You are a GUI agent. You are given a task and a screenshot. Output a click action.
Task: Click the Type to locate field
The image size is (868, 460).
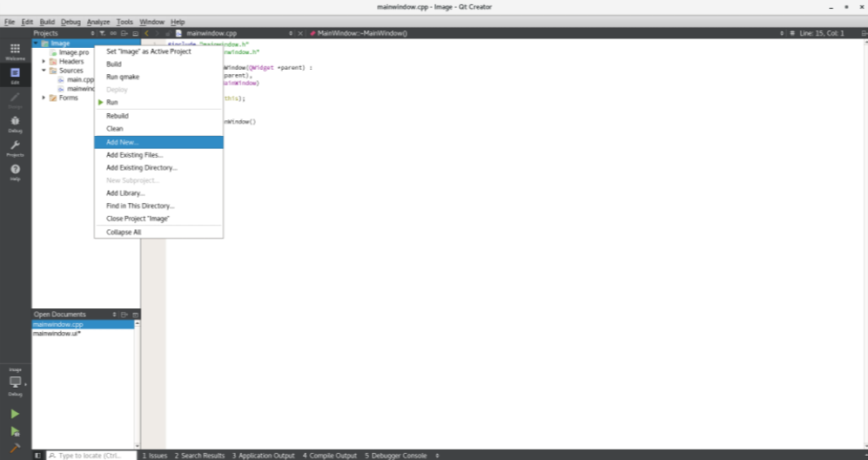[91, 456]
